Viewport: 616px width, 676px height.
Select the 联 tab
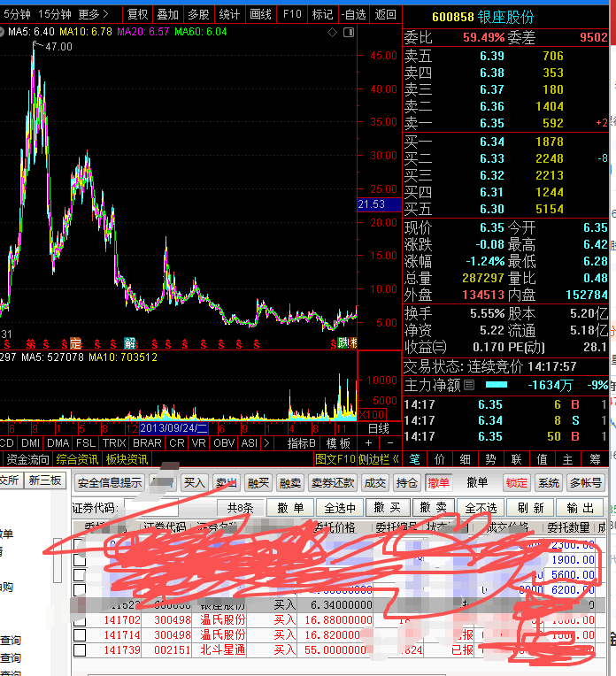click(516, 459)
